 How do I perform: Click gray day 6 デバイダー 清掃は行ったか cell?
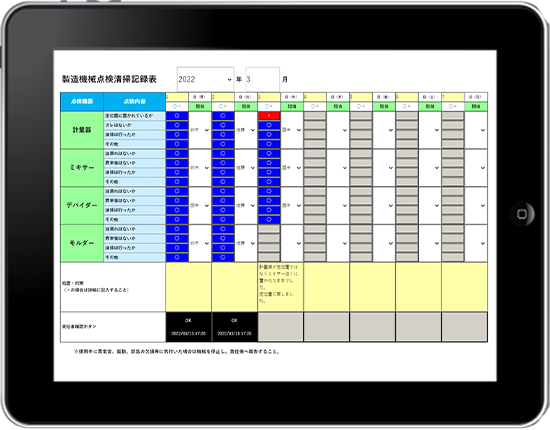click(x=407, y=210)
